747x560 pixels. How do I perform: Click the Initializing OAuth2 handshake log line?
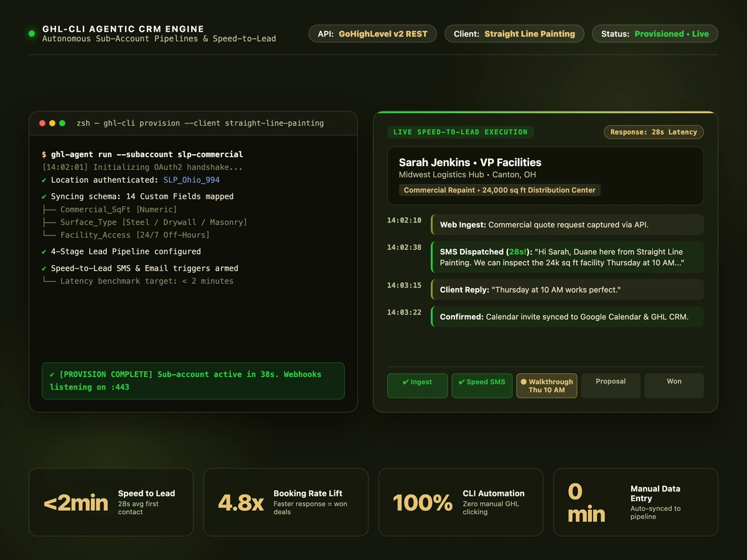click(x=143, y=167)
